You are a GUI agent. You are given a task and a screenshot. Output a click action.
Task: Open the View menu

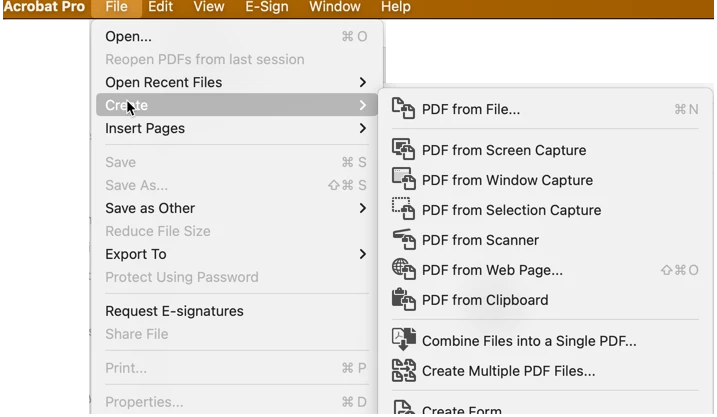(209, 7)
